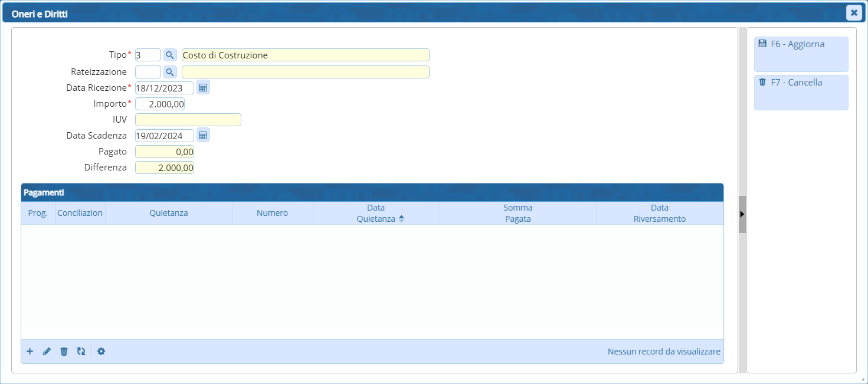
Task: Click the Tipo lookup magnifier icon
Action: tap(170, 55)
